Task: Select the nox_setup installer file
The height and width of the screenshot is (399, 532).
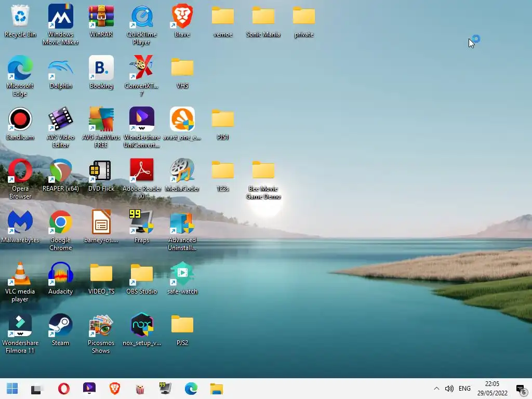Action: (x=141, y=330)
